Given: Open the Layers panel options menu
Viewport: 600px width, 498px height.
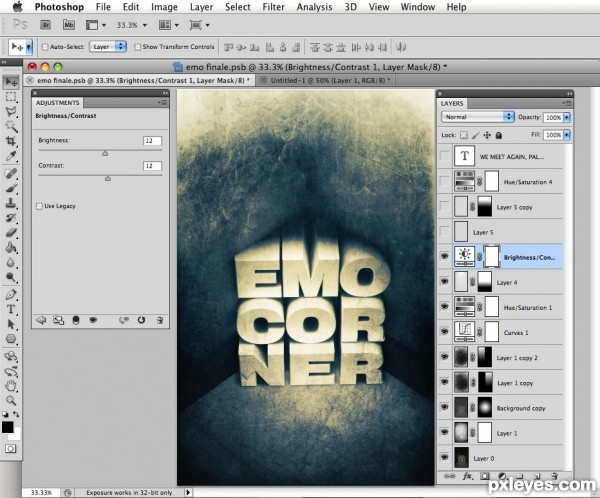Looking at the screenshot, I should pos(566,103).
